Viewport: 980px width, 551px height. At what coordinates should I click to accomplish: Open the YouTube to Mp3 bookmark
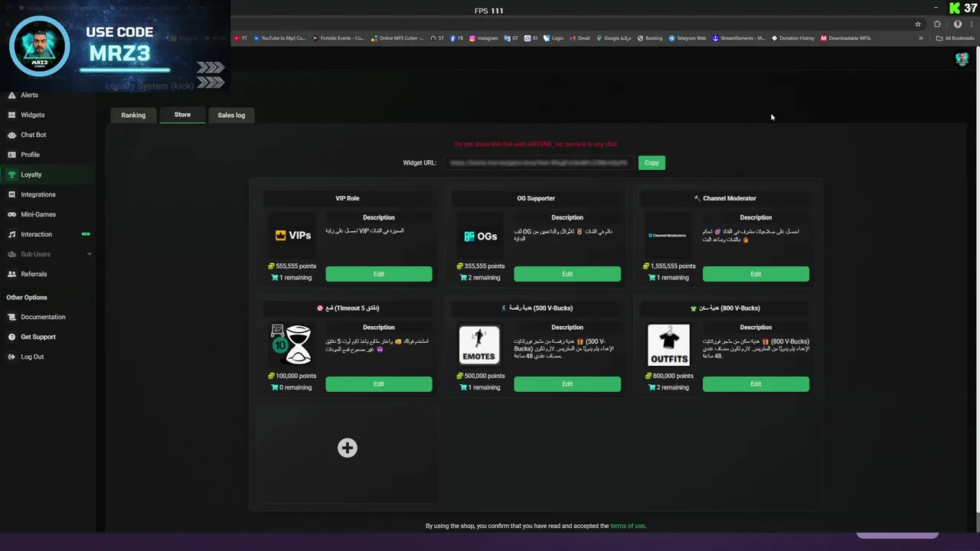279,37
